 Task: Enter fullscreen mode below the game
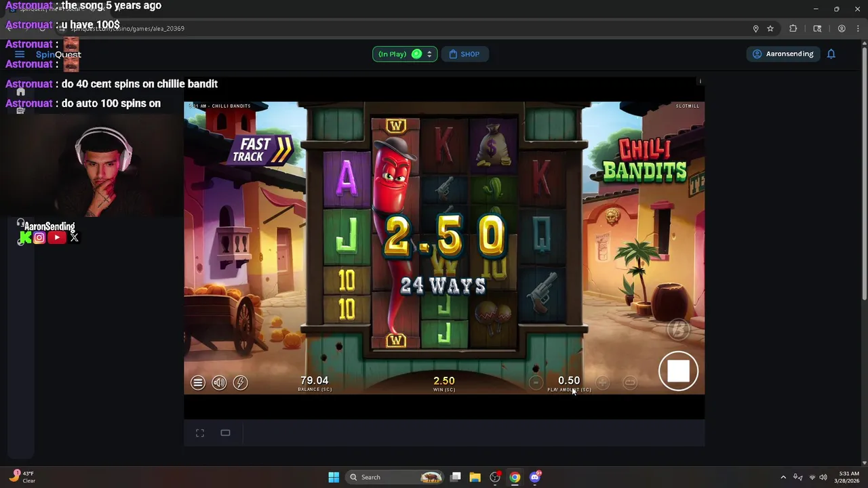(200, 433)
